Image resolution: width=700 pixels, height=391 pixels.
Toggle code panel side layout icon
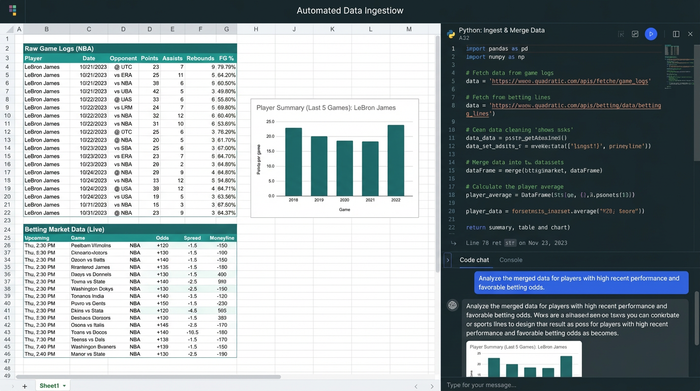(x=676, y=34)
